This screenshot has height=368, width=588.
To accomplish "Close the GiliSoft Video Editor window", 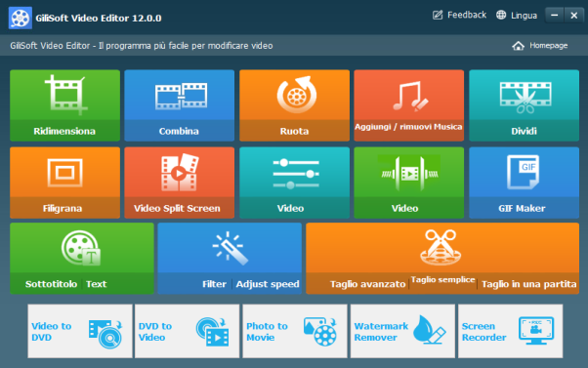I will click(573, 16).
